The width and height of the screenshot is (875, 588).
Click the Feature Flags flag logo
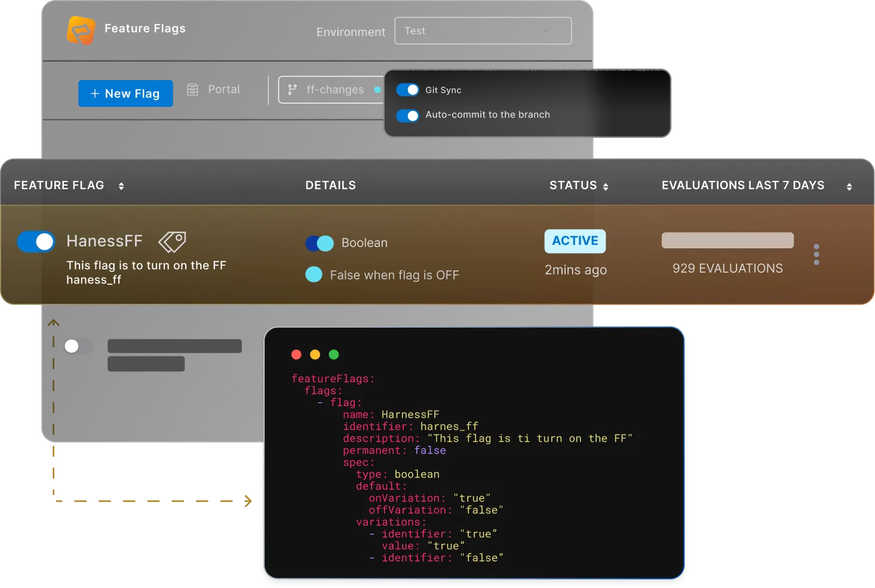pos(81,30)
